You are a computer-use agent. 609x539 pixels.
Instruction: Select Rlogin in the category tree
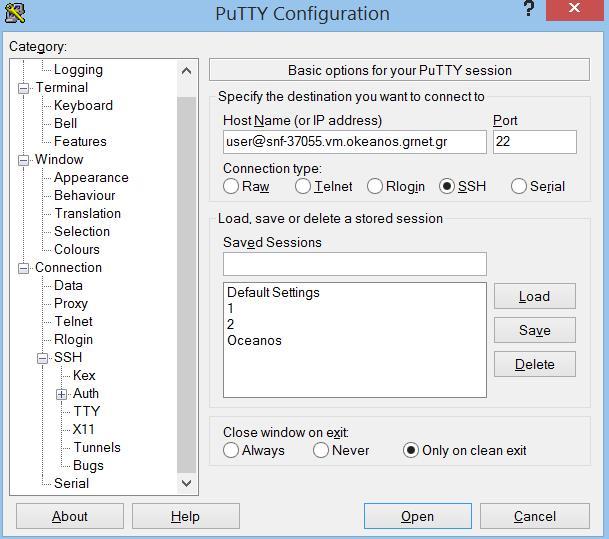point(73,339)
